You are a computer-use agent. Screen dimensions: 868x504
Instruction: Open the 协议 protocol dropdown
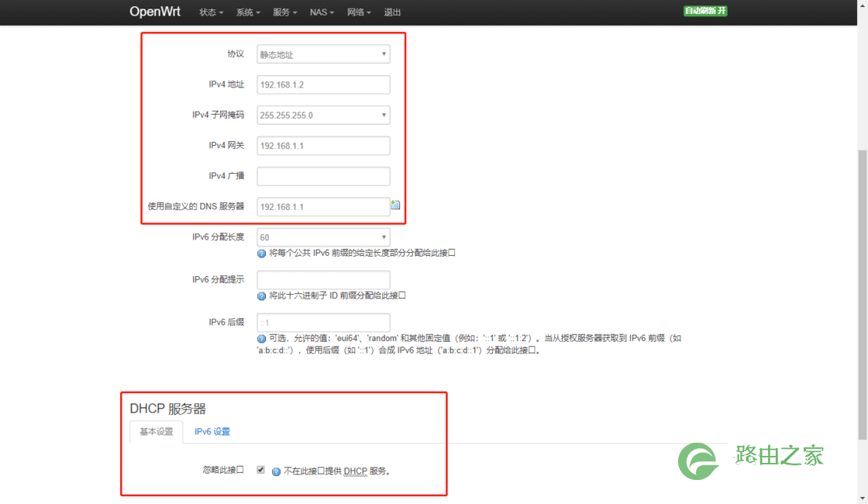323,54
